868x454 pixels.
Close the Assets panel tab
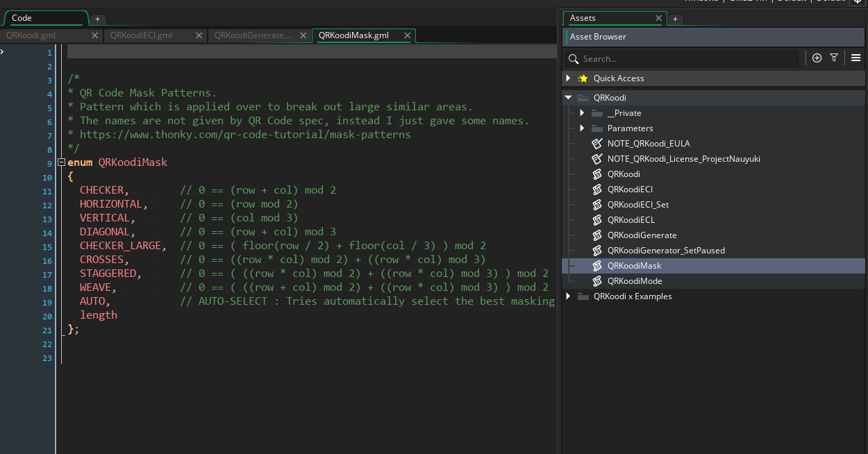pos(658,18)
